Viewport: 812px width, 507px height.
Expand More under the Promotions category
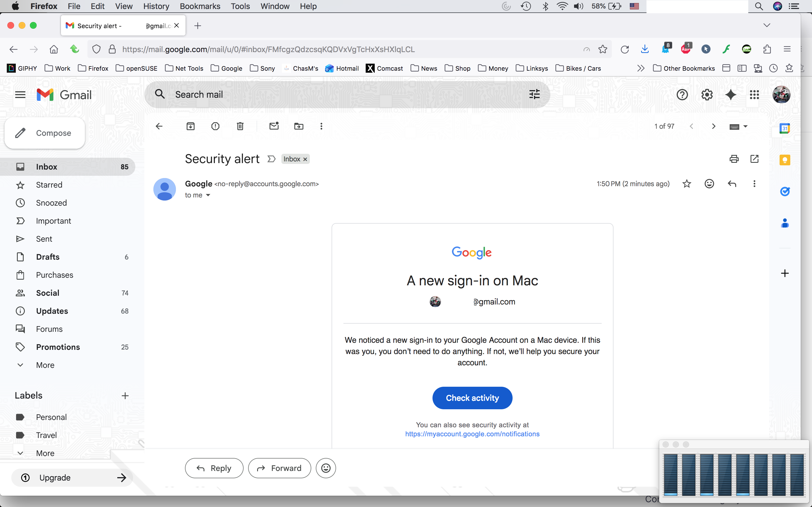tap(45, 365)
